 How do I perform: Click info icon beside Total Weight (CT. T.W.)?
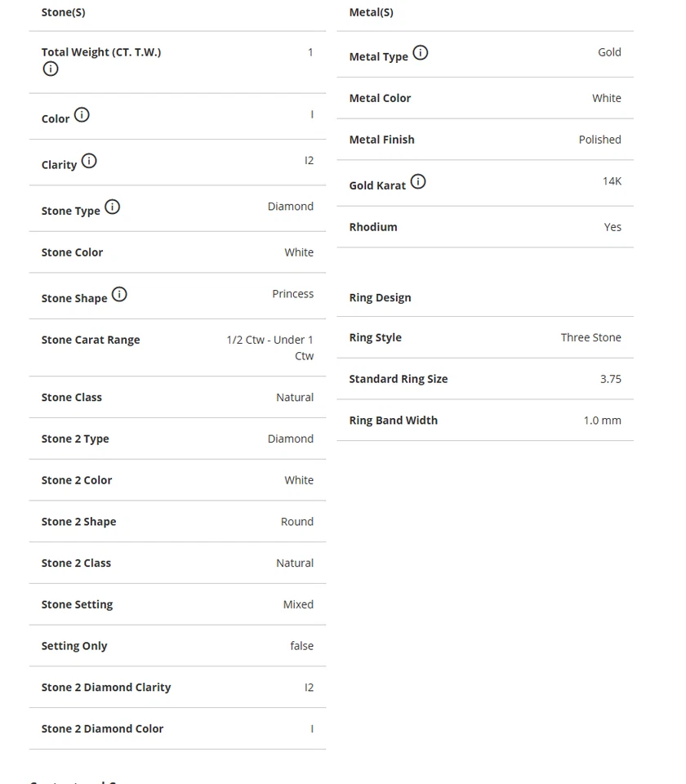point(51,69)
